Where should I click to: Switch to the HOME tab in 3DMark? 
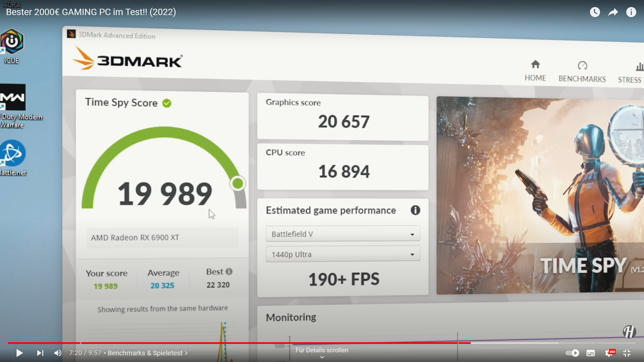click(x=535, y=78)
